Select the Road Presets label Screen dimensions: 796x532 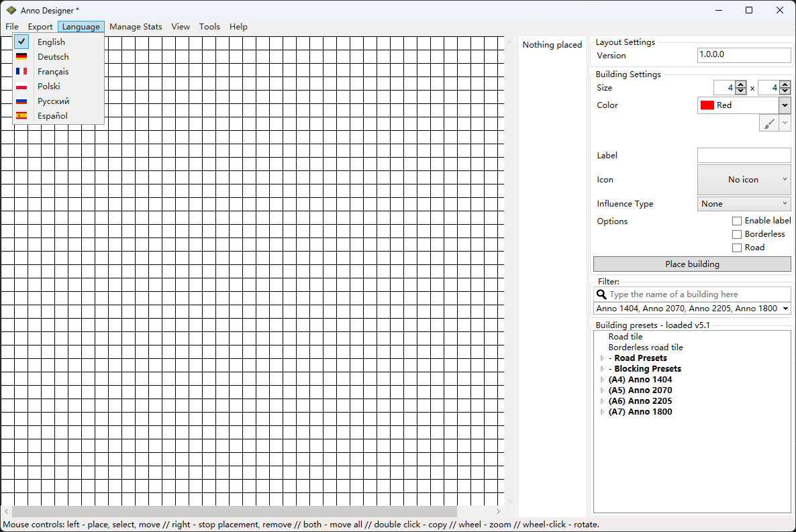pos(638,358)
